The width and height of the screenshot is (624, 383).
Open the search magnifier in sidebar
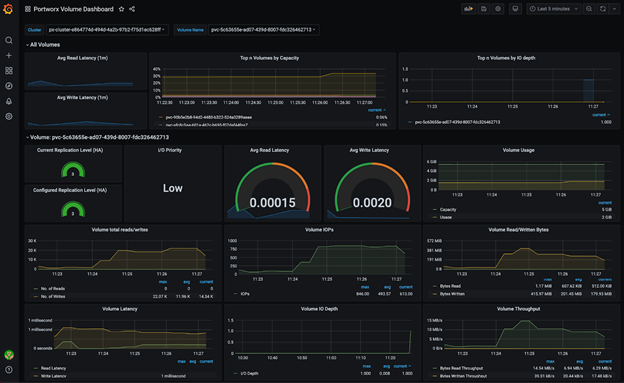[x=9, y=40]
